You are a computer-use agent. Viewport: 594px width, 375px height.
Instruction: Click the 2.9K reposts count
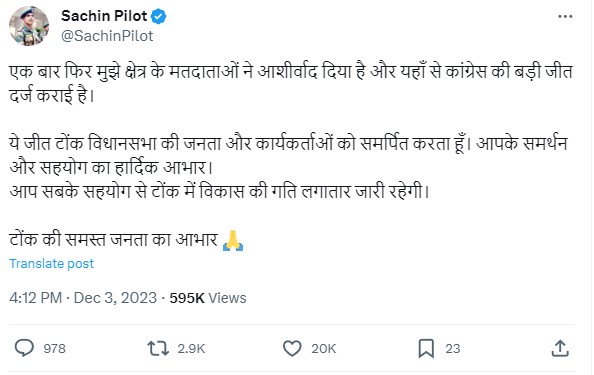pyautogui.click(x=191, y=348)
